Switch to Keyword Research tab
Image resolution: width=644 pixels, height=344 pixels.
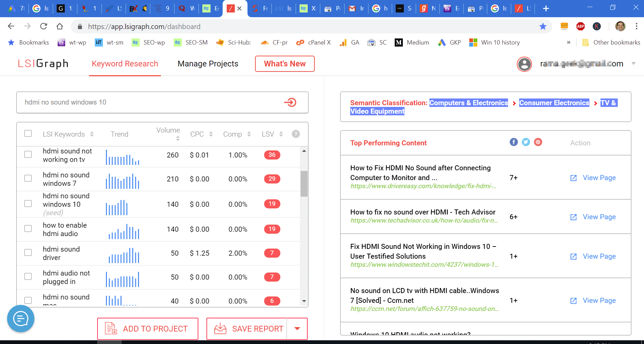(x=125, y=64)
